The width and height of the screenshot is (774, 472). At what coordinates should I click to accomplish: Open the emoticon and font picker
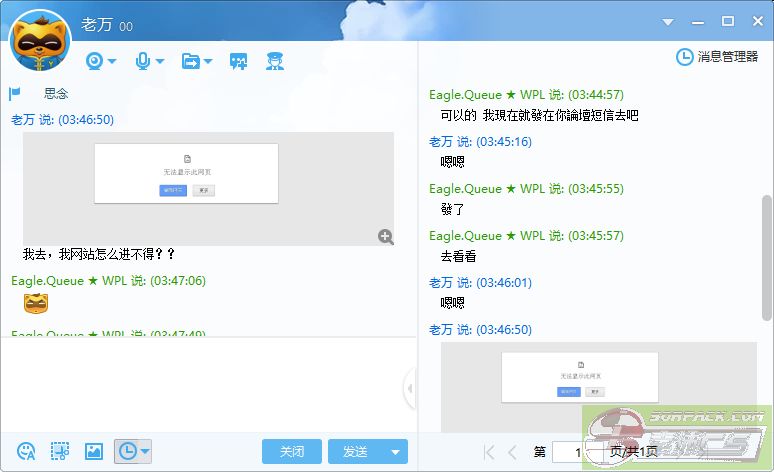pos(26,451)
